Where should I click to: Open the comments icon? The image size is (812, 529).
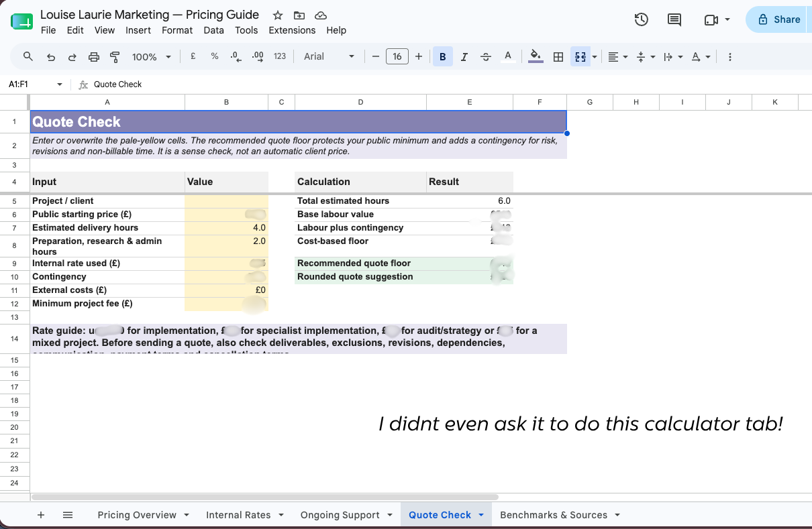point(674,19)
